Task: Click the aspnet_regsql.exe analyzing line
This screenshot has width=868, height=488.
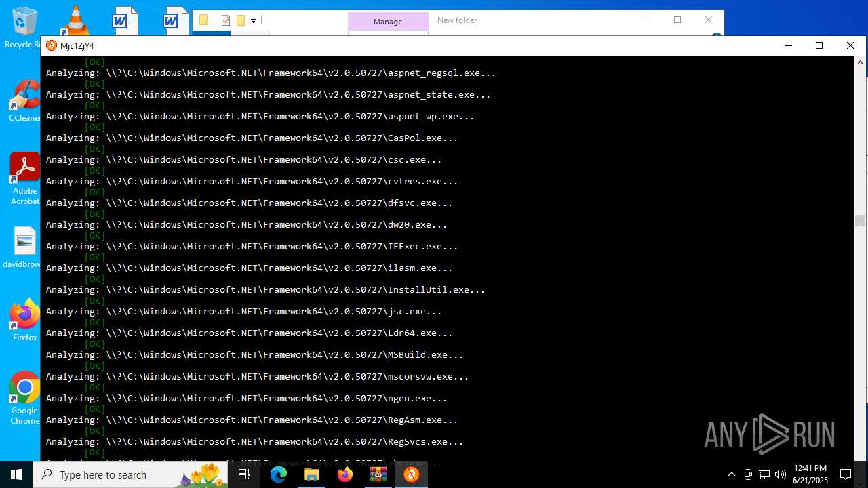Action: click(x=271, y=73)
